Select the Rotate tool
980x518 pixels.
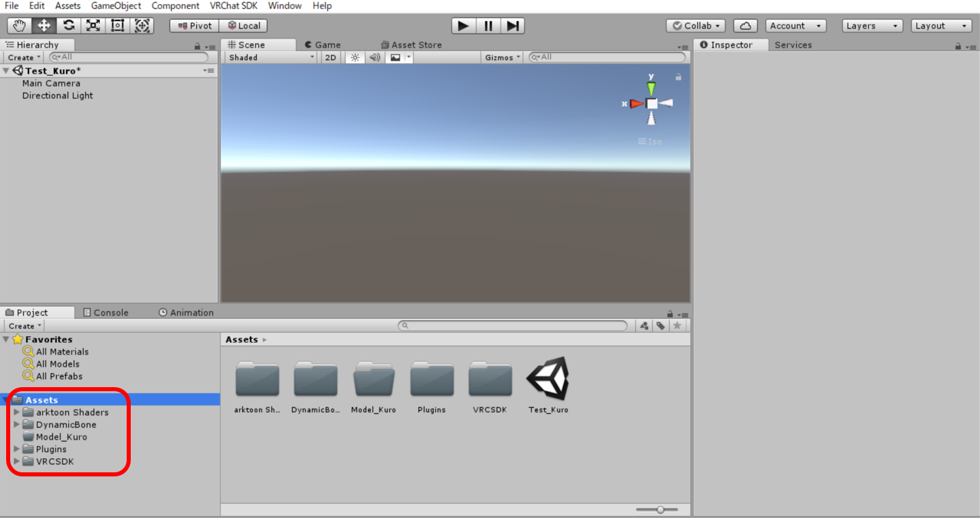69,26
